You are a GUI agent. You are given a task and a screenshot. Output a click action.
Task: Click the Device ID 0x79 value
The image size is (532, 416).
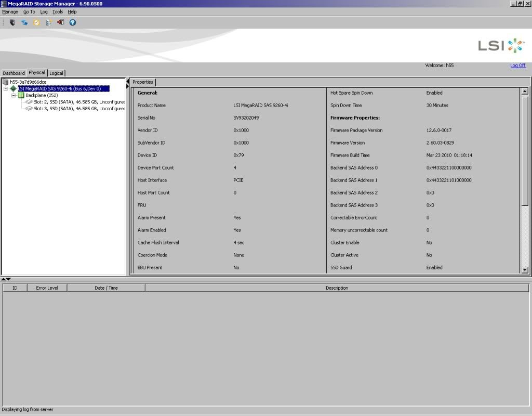tap(238, 155)
